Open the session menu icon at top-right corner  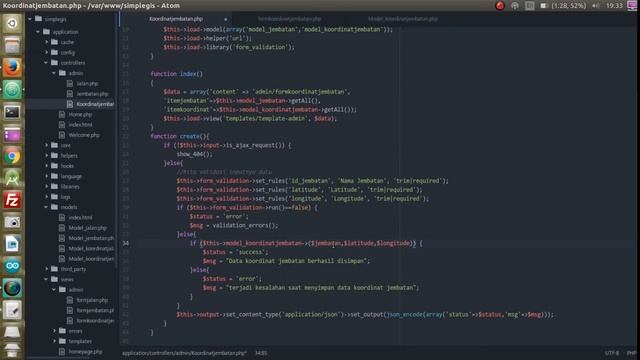click(x=632, y=5)
